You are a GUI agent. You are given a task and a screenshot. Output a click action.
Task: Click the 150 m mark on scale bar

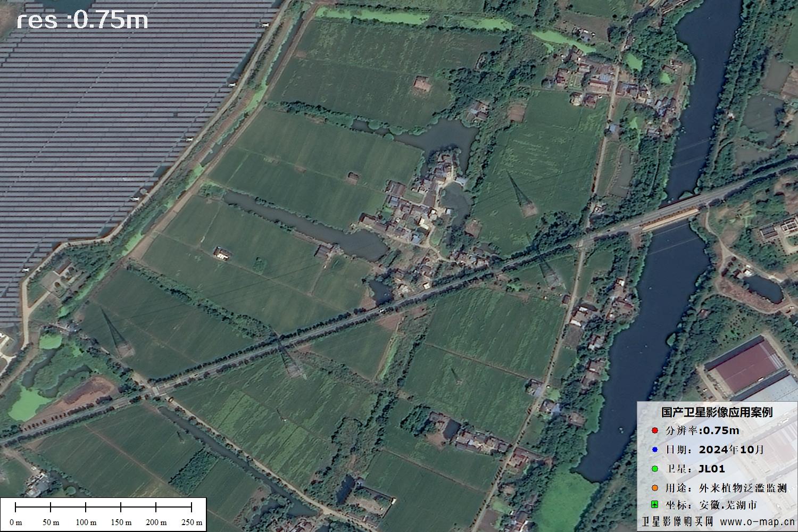(x=121, y=522)
